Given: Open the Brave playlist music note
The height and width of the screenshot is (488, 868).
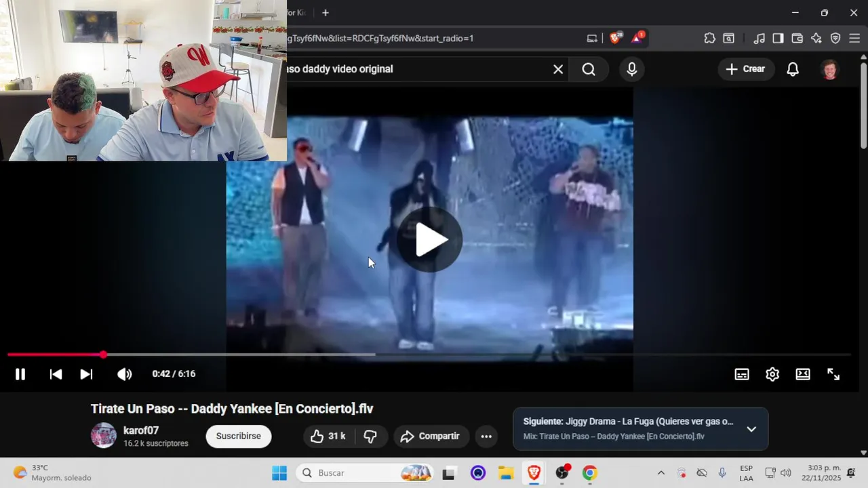Looking at the screenshot, I should coord(759,39).
